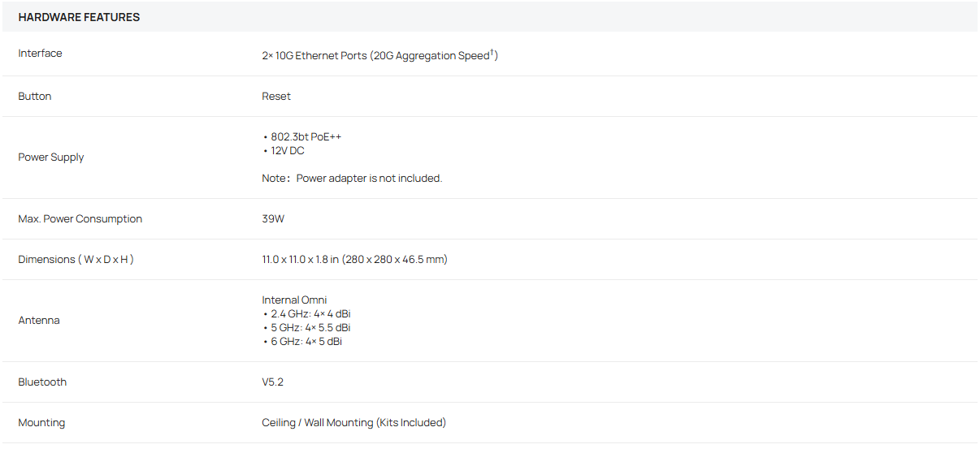
Task: Click the 802.3bt PoE++ bullet item
Action: point(302,137)
